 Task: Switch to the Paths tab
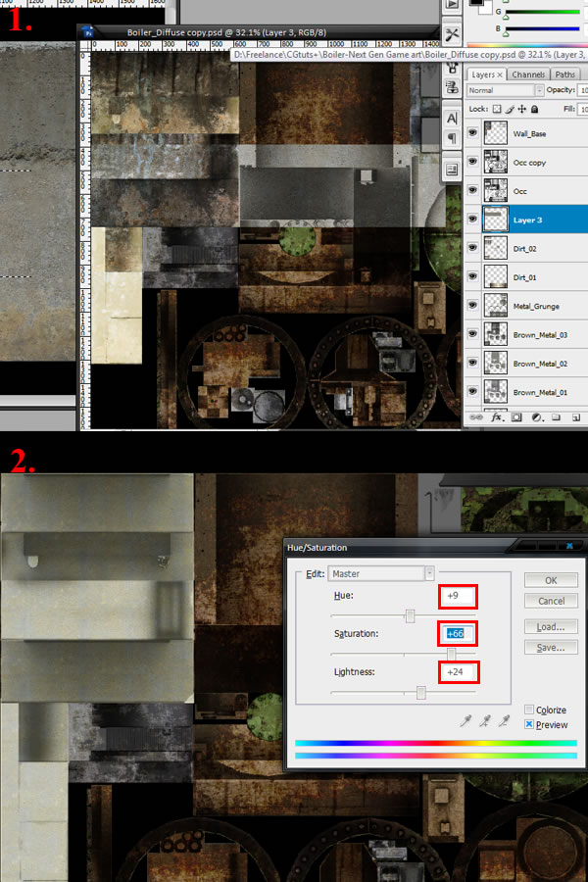pyautogui.click(x=564, y=74)
